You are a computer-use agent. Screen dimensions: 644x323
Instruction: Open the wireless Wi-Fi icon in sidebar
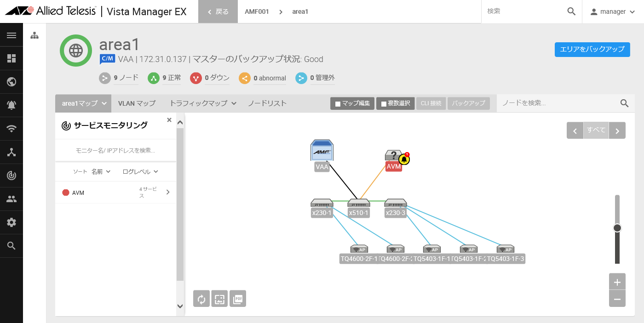coord(11,129)
